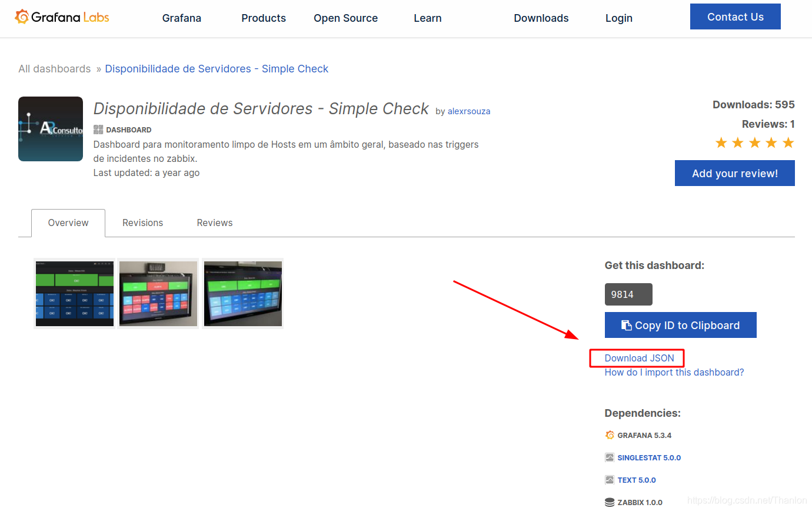812x511 pixels.
Task: Click the Get this dashboard: heading
Action: (x=654, y=266)
